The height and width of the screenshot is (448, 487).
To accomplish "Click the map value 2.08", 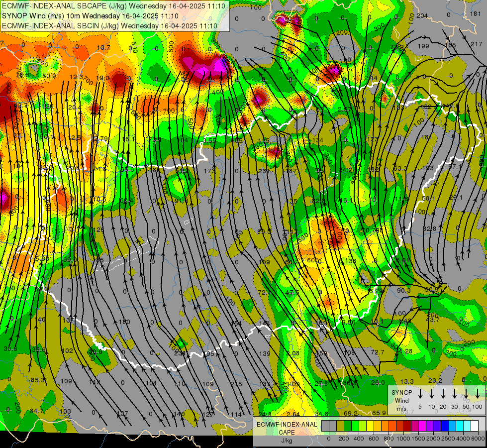I will coord(293,353).
